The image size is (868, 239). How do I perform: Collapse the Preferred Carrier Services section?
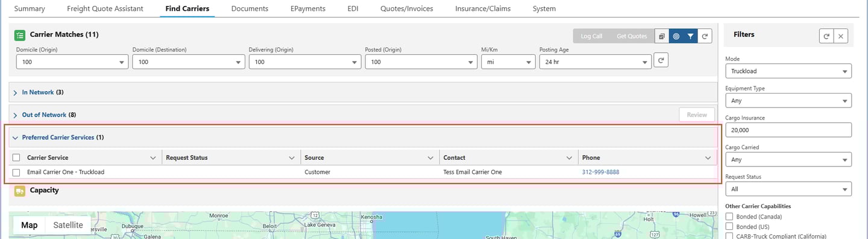pyautogui.click(x=15, y=138)
